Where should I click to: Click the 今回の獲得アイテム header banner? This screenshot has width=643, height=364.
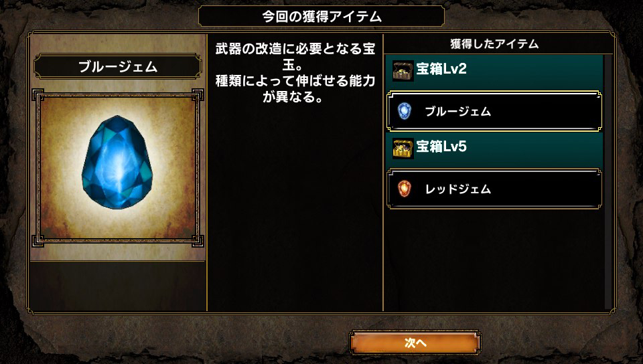[321, 16]
